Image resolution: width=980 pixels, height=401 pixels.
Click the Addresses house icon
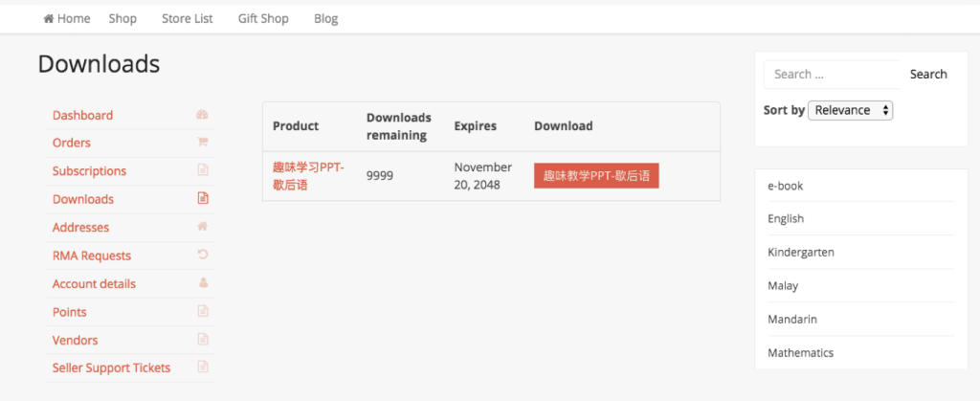(x=202, y=227)
